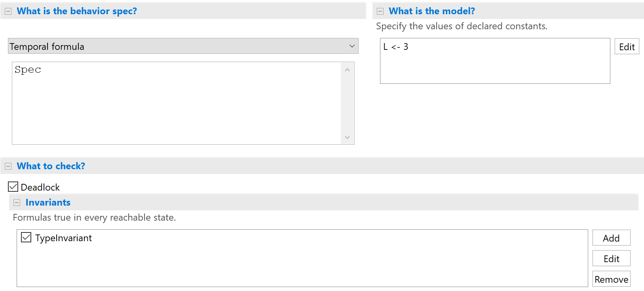Uncheck the Deadlock checkbox
The height and width of the screenshot is (291, 644).
point(13,187)
